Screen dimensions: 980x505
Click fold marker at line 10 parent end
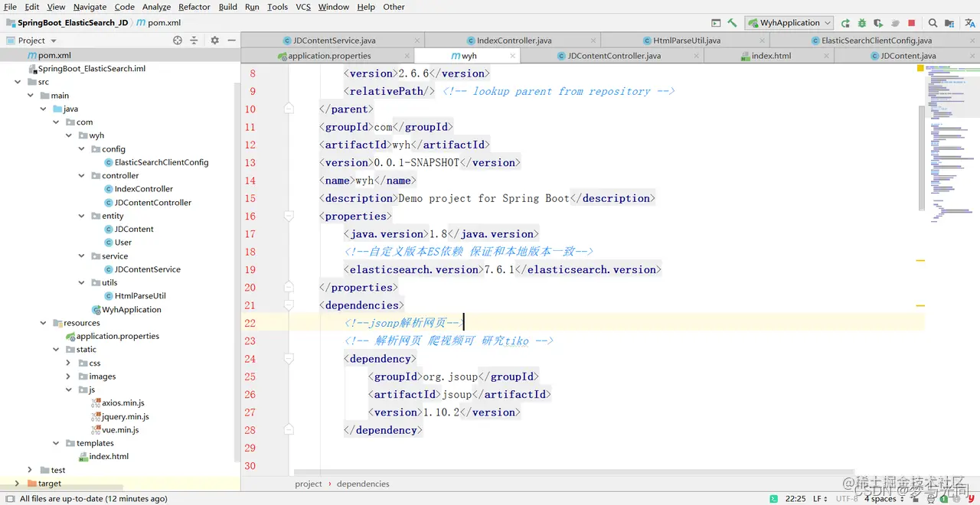coord(289,109)
